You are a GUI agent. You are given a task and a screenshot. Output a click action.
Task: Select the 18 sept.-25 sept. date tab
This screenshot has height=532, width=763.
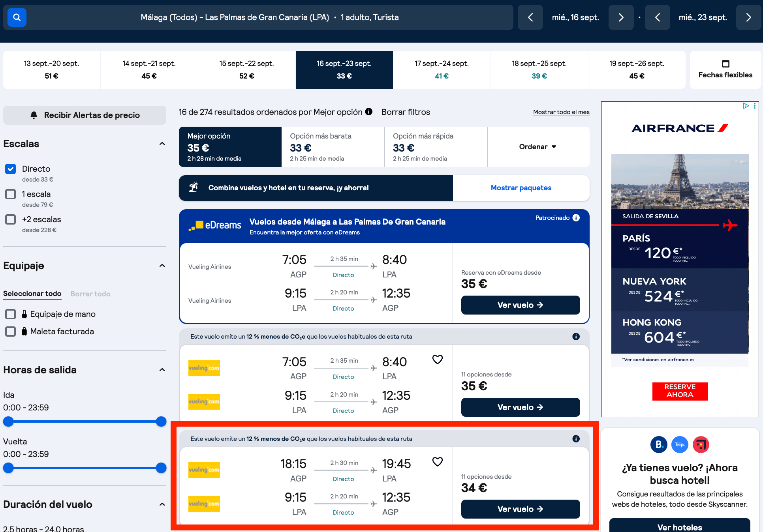click(x=539, y=69)
